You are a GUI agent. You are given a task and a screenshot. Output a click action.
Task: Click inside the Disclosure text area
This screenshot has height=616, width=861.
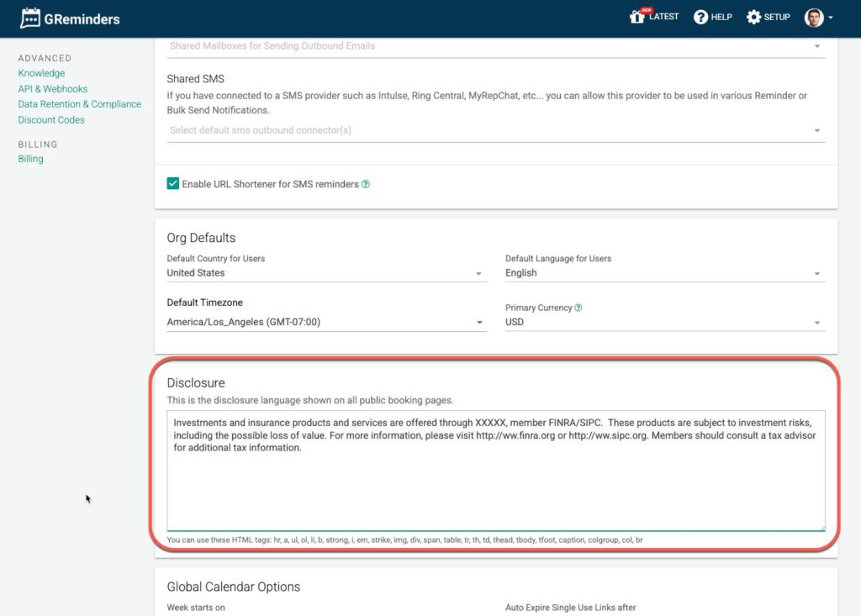[495, 487]
